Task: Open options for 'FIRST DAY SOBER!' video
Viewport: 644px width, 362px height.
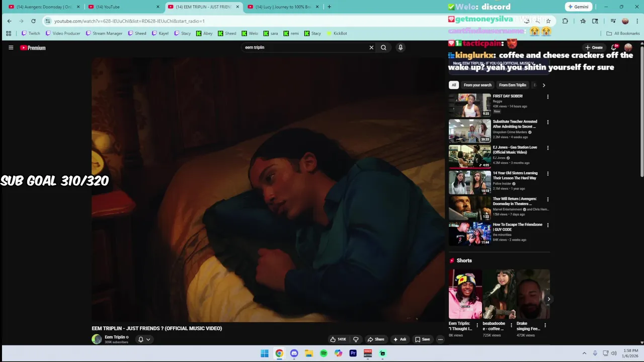Action: (548, 97)
